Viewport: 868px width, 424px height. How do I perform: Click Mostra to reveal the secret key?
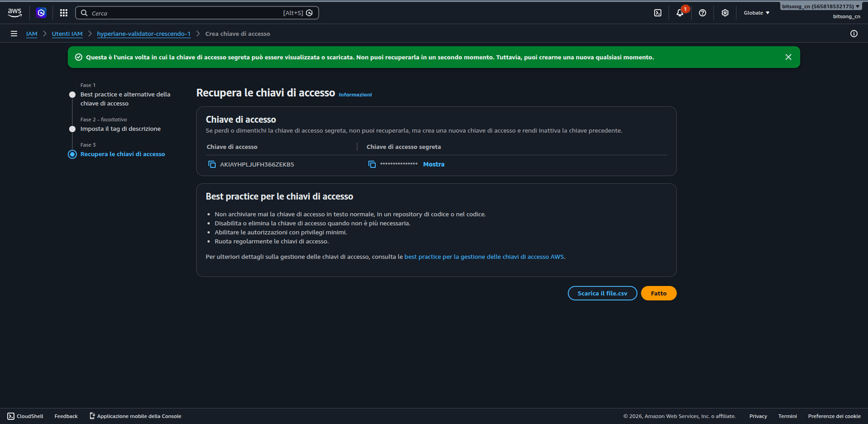(x=433, y=165)
